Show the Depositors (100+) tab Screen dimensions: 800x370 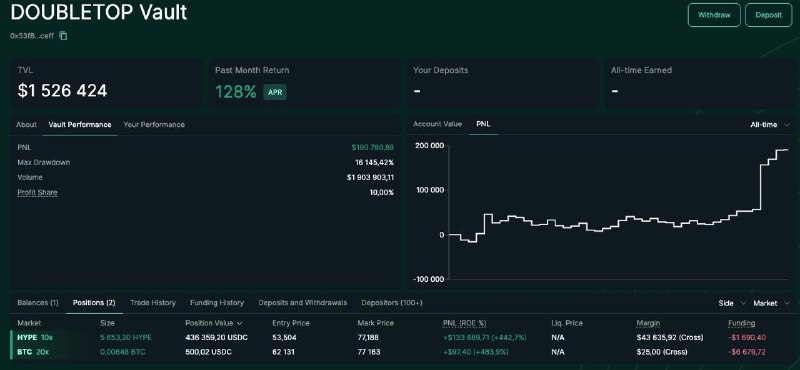[392, 303]
